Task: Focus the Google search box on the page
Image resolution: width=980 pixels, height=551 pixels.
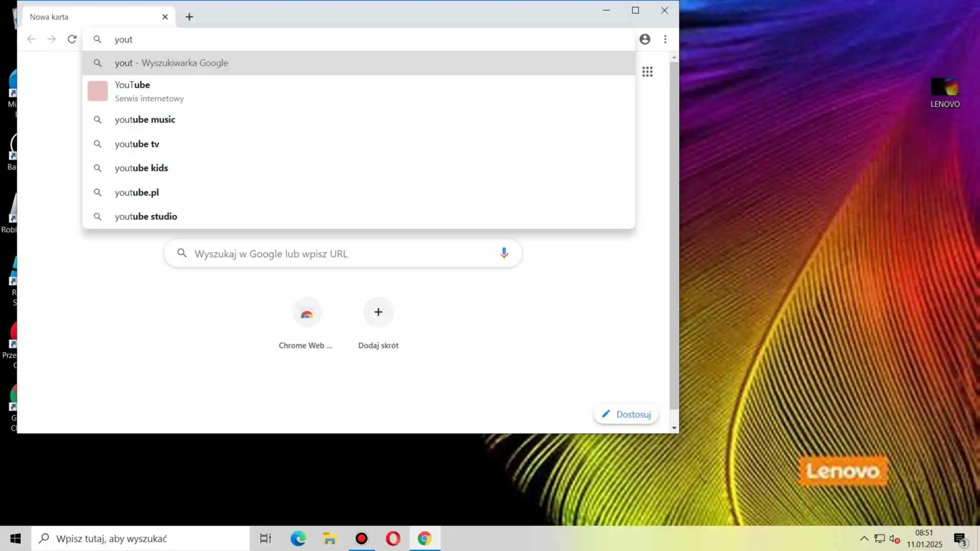Action: click(x=337, y=254)
